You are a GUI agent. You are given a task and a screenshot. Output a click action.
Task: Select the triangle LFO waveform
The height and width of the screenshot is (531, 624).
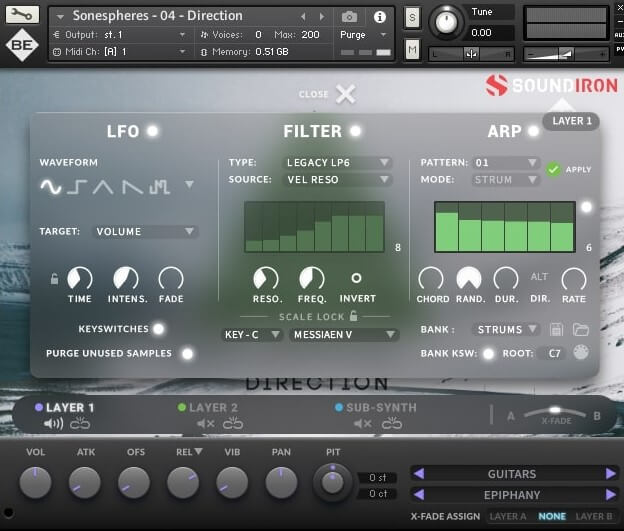[x=103, y=186]
